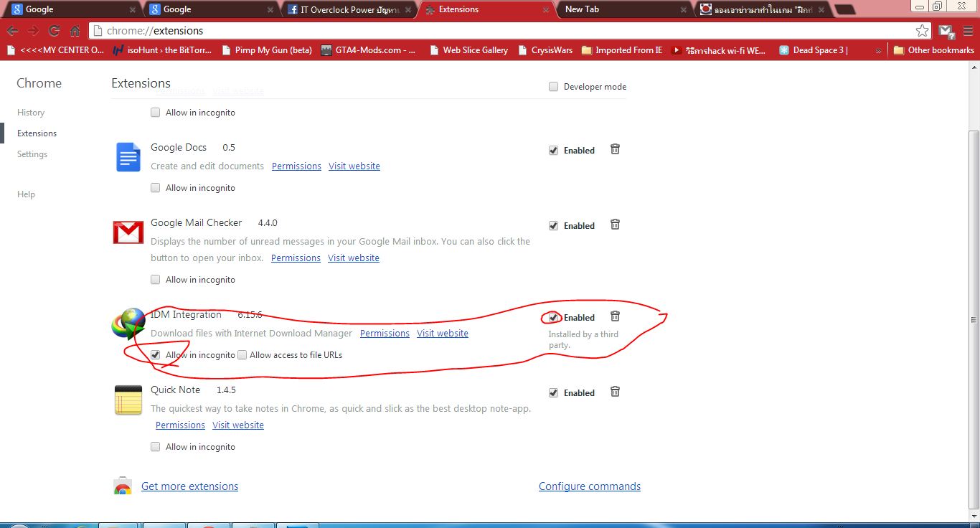Click the page's vertical scrollbar thumb

[x=974, y=321]
